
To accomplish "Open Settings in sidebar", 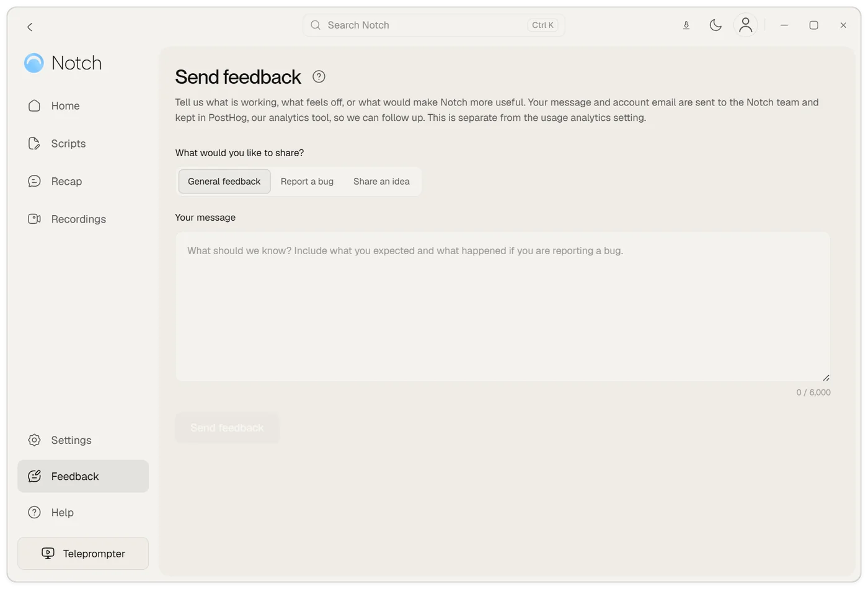I will pos(83,440).
